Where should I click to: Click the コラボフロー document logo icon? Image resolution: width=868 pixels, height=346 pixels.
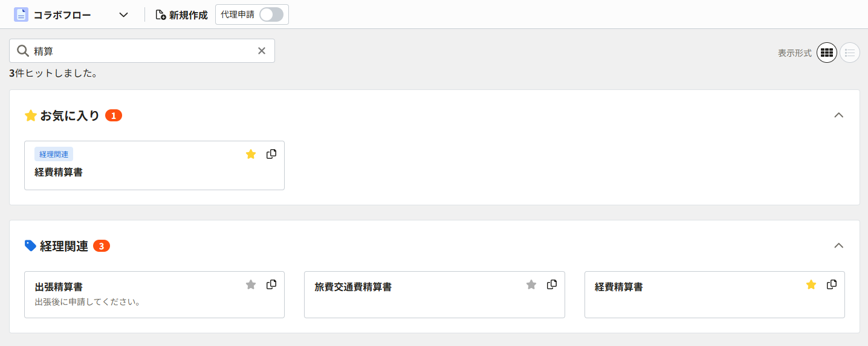coord(21,14)
